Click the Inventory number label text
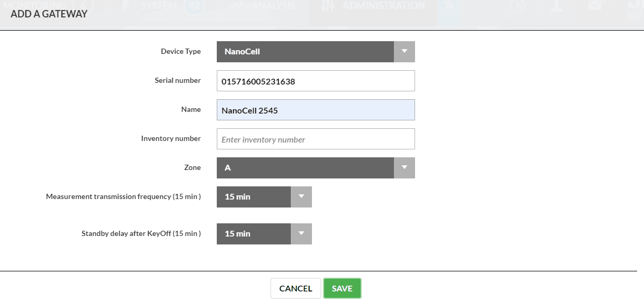644x302 pixels. click(x=171, y=139)
